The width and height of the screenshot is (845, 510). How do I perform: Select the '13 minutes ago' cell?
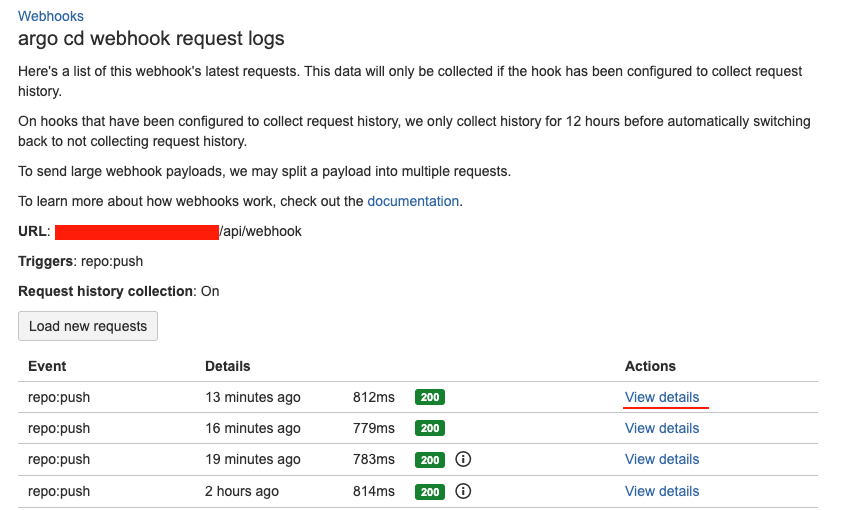(x=253, y=397)
